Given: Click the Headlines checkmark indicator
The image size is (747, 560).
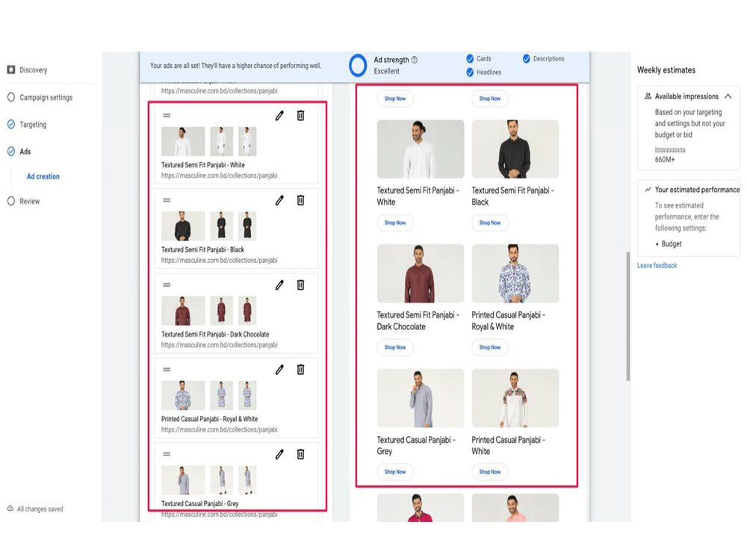Looking at the screenshot, I should pyautogui.click(x=470, y=72).
